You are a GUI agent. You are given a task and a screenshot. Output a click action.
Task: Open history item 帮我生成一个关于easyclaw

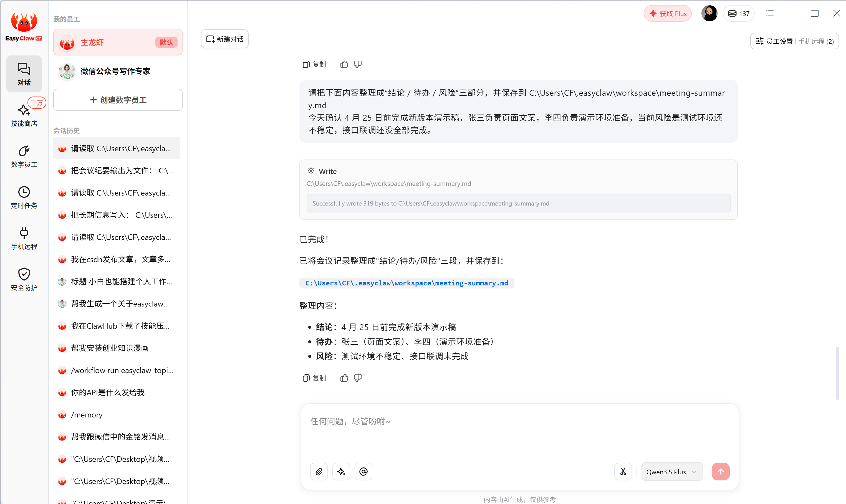[x=117, y=304]
